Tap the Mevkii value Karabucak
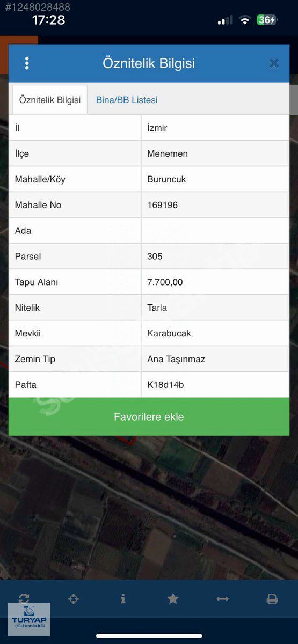Image resolution: width=298 pixels, height=644 pixels. pyautogui.click(x=169, y=334)
